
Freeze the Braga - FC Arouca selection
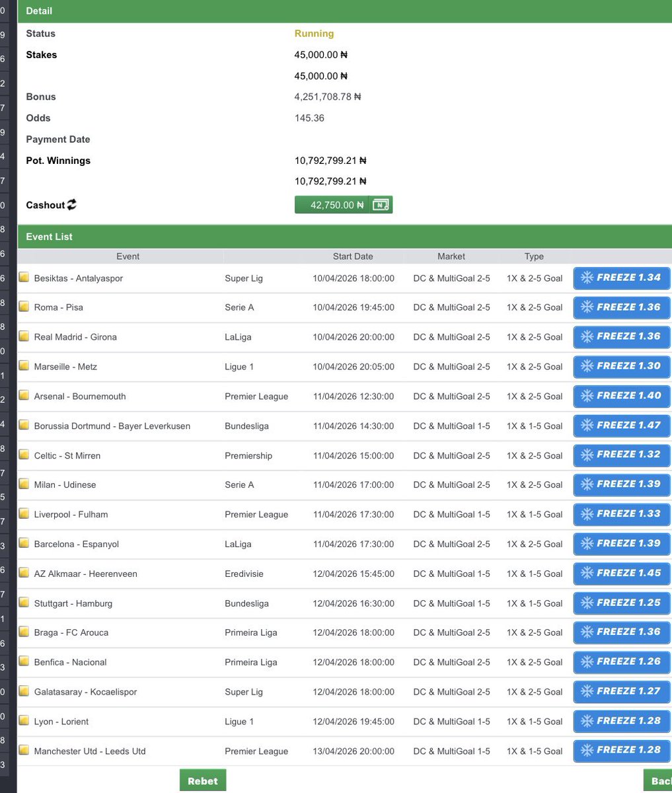tap(621, 632)
